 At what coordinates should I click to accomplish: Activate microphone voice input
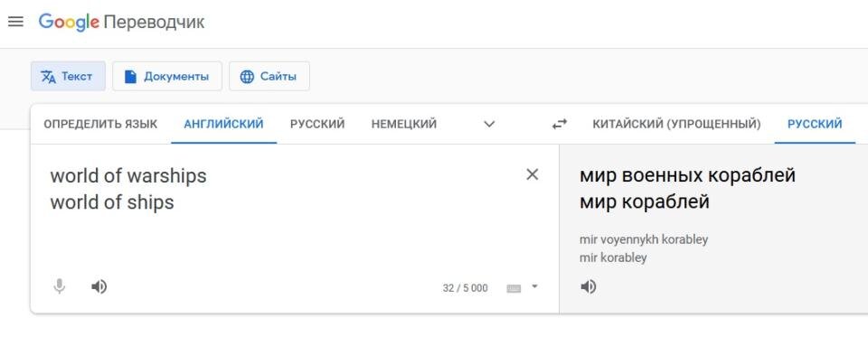pos(60,286)
